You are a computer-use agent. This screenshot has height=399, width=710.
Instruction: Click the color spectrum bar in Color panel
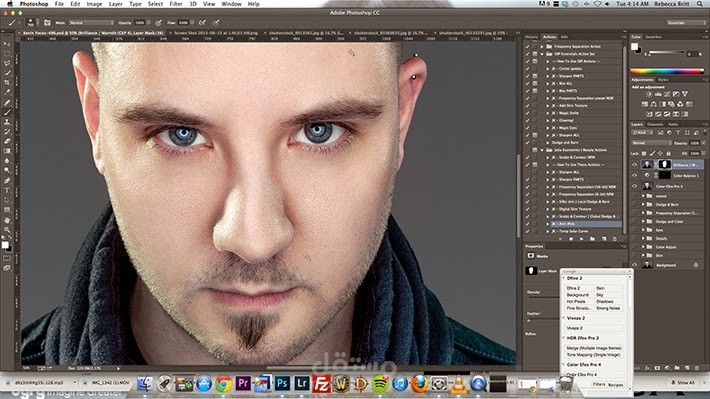(x=667, y=71)
